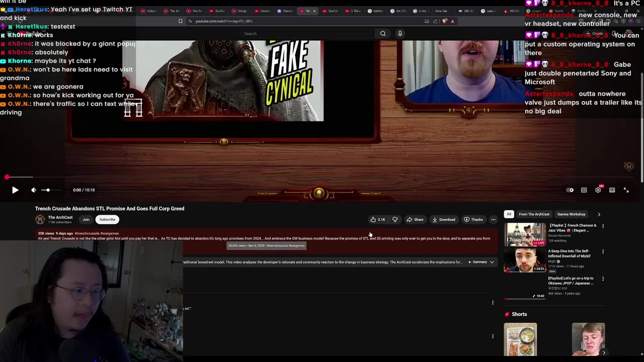Open options menu for Mizkif video

pyautogui.click(x=603, y=251)
